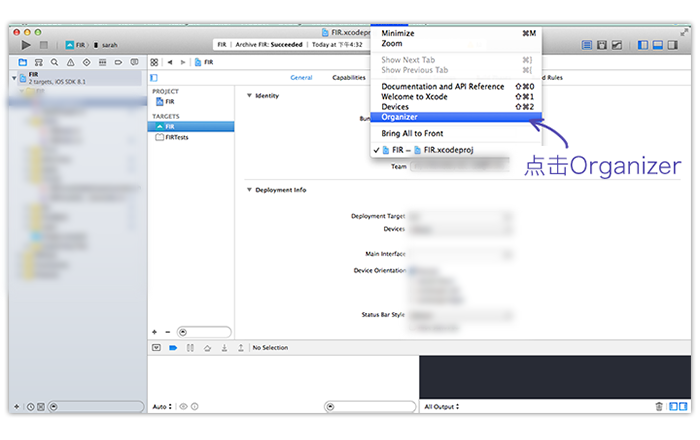Image resolution: width=700 pixels, height=440 pixels.
Task: Toggle source-control status filter icon
Action: coord(41,407)
